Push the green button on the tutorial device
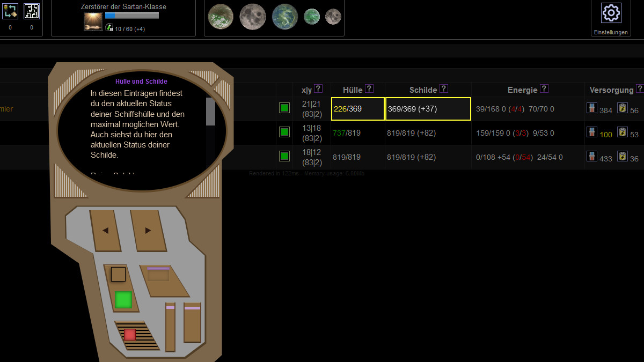The image size is (644, 362). tap(123, 300)
